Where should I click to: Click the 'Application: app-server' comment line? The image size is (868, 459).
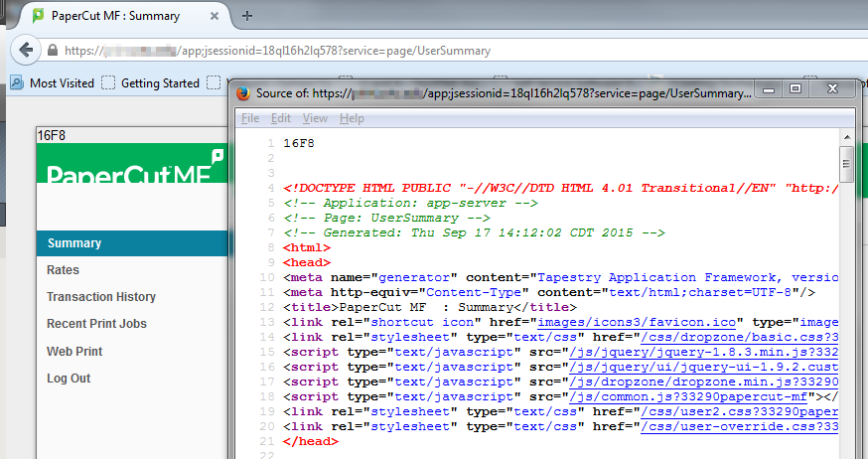[x=410, y=204]
